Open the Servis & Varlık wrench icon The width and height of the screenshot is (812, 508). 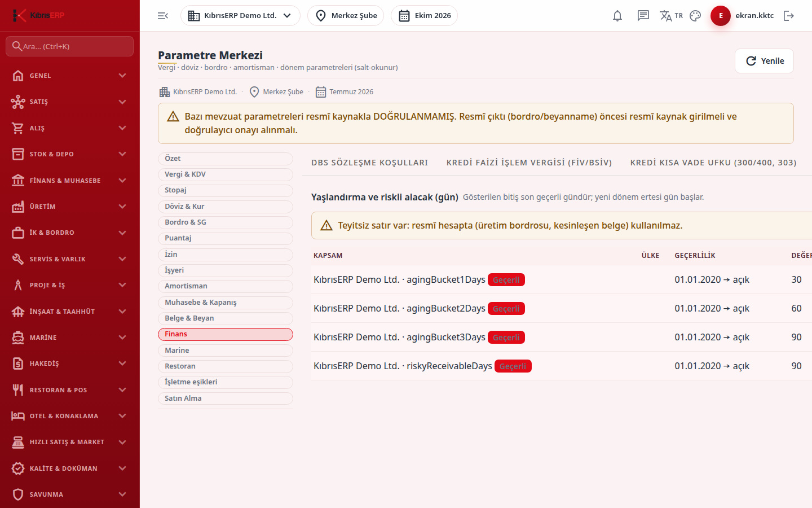pos(18,259)
